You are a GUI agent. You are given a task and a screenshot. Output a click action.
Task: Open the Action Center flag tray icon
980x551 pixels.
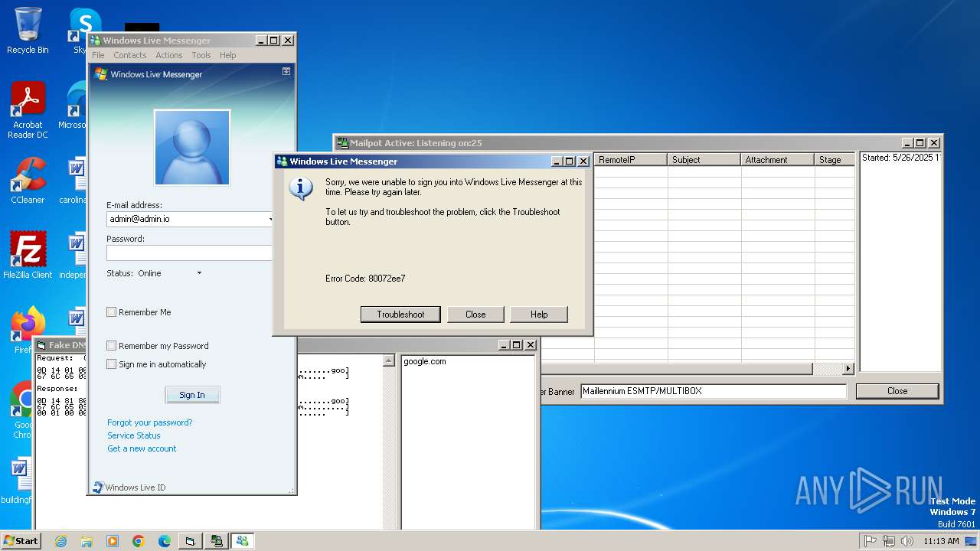[871, 541]
